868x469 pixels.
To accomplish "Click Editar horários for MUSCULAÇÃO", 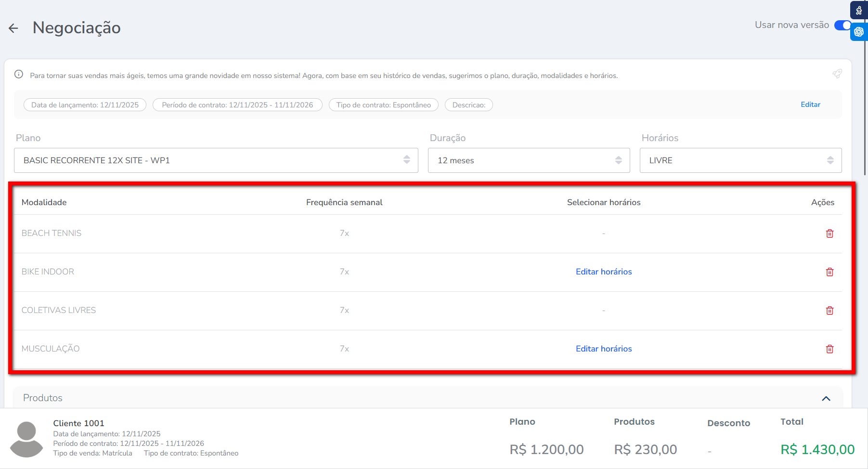I will click(604, 349).
